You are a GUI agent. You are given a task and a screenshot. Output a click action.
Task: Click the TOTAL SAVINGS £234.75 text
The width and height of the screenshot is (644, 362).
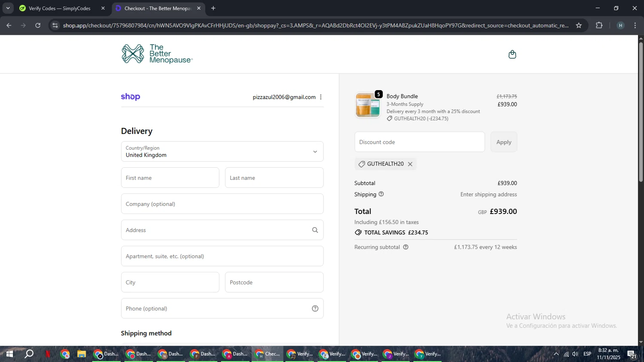(391, 232)
